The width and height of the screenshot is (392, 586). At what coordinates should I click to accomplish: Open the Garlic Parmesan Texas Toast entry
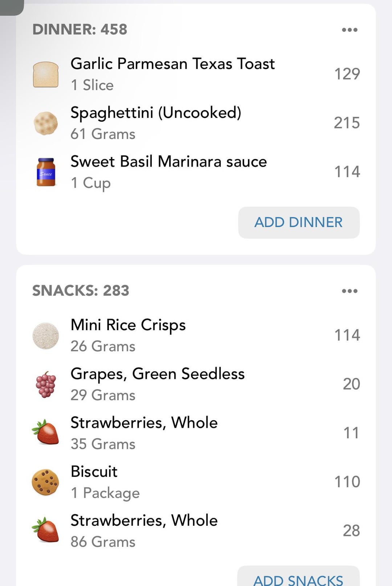(x=196, y=74)
